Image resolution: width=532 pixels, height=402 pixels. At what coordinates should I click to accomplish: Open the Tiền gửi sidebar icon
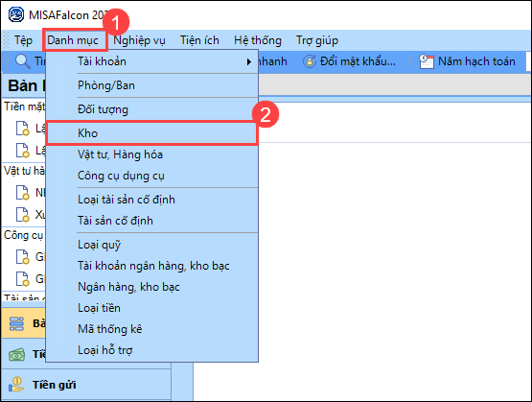[16, 385]
